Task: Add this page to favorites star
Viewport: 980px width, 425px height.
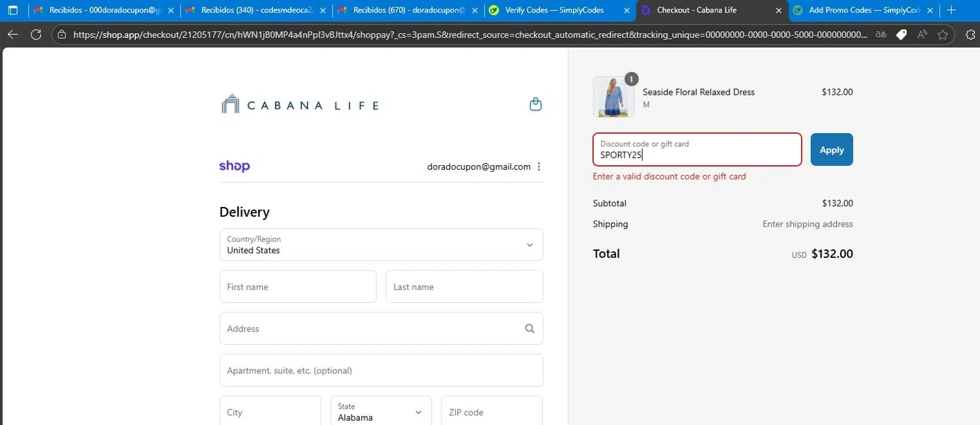Action: (x=943, y=35)
